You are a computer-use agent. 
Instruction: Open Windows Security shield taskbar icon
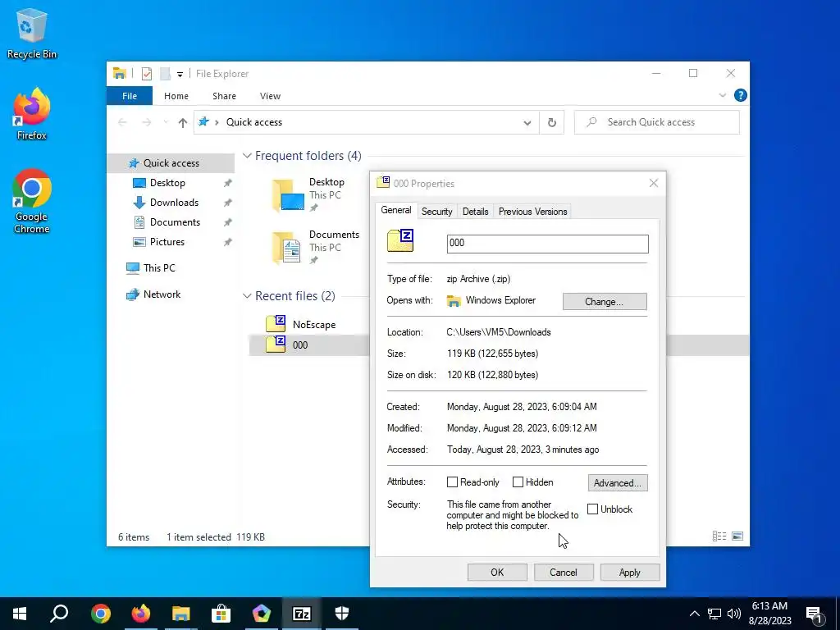342,614
